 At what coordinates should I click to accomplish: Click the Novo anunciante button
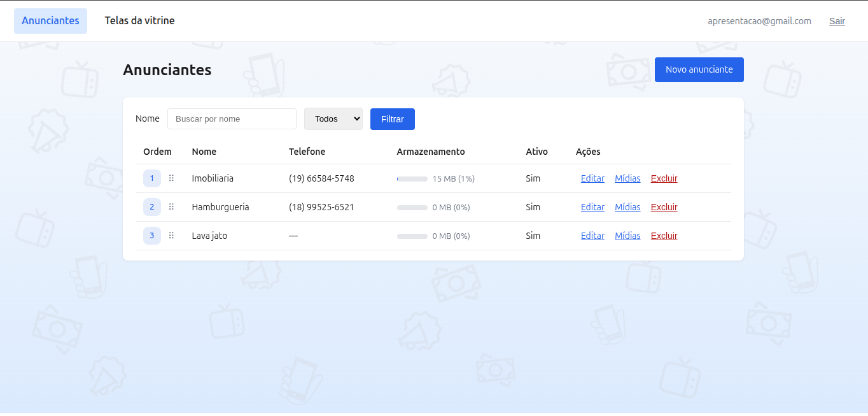[x=699, y=69]
